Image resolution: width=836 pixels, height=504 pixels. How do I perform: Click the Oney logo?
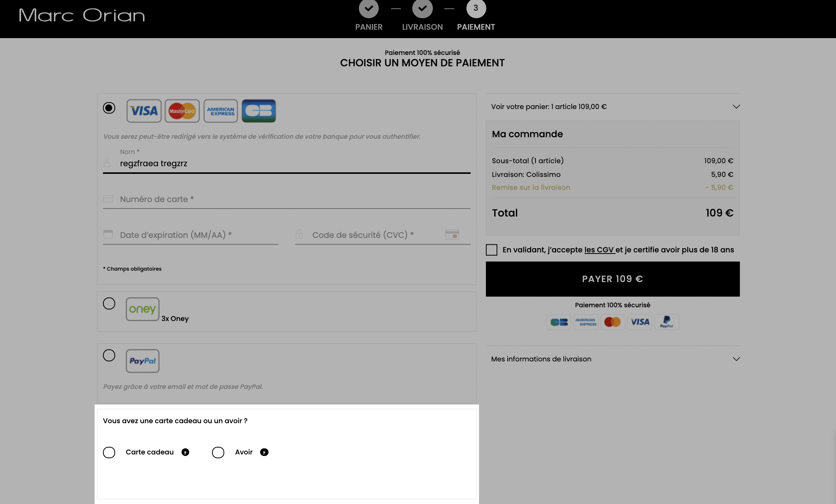(x=143, y=309)
